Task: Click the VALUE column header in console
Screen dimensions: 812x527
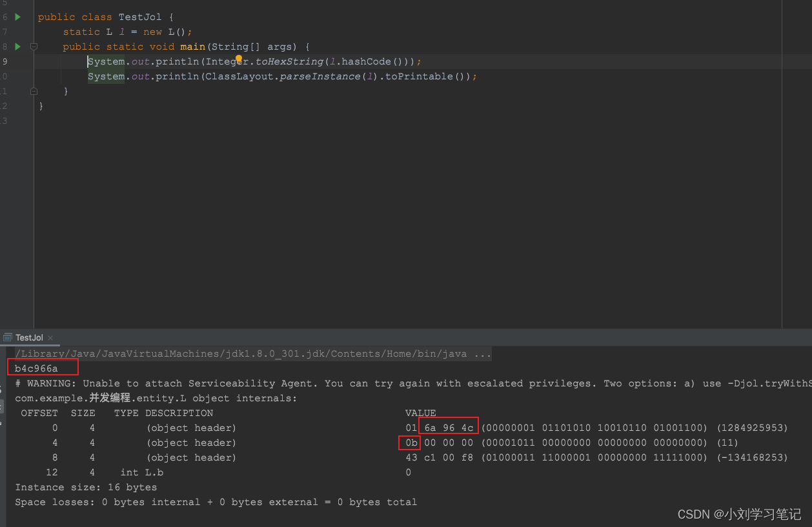Action: (x=421, y=413)
